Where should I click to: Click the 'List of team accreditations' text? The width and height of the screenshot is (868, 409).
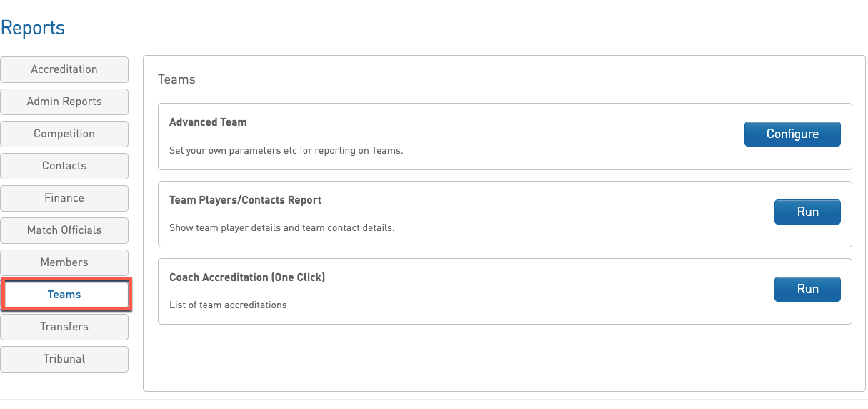tap(228, 305)
